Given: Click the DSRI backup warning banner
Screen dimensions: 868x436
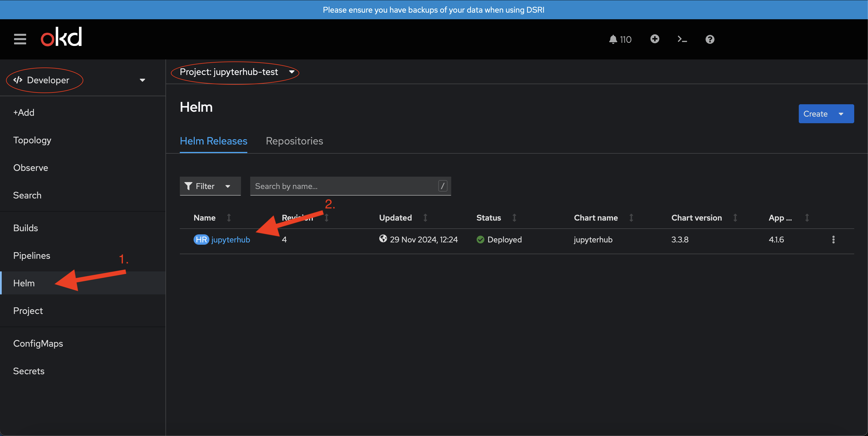Looking at the screenshot, I should pos(434,10).
